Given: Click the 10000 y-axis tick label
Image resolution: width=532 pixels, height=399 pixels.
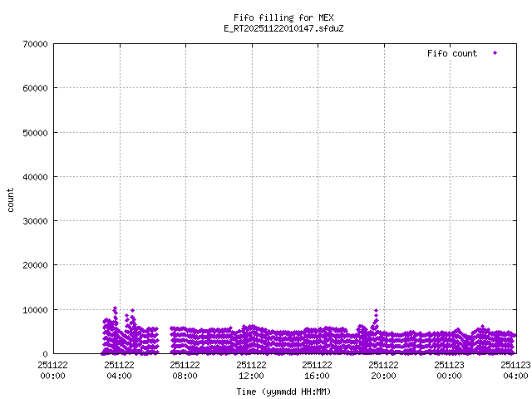Looking at the screenshot, I should tap(32, 310).
